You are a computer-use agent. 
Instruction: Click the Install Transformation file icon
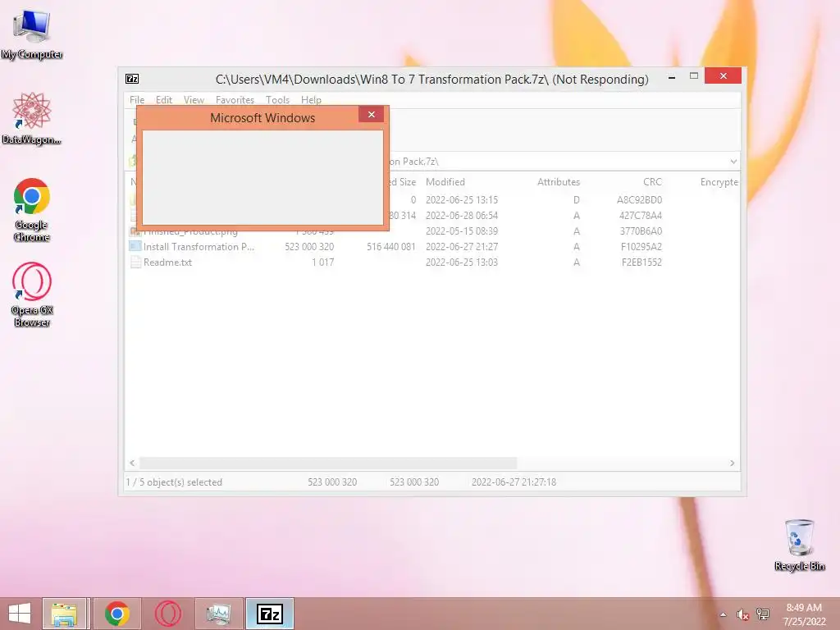(135, 246)
